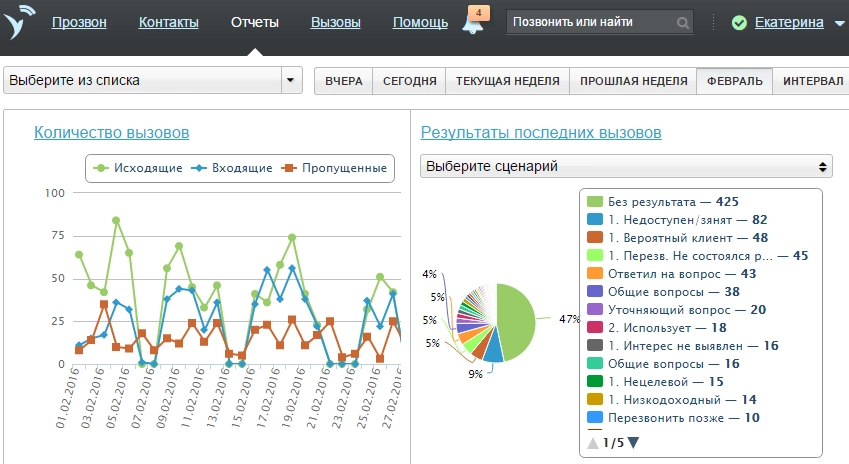Click the blue Недоступен/занят legend swatch

(595, 220)
